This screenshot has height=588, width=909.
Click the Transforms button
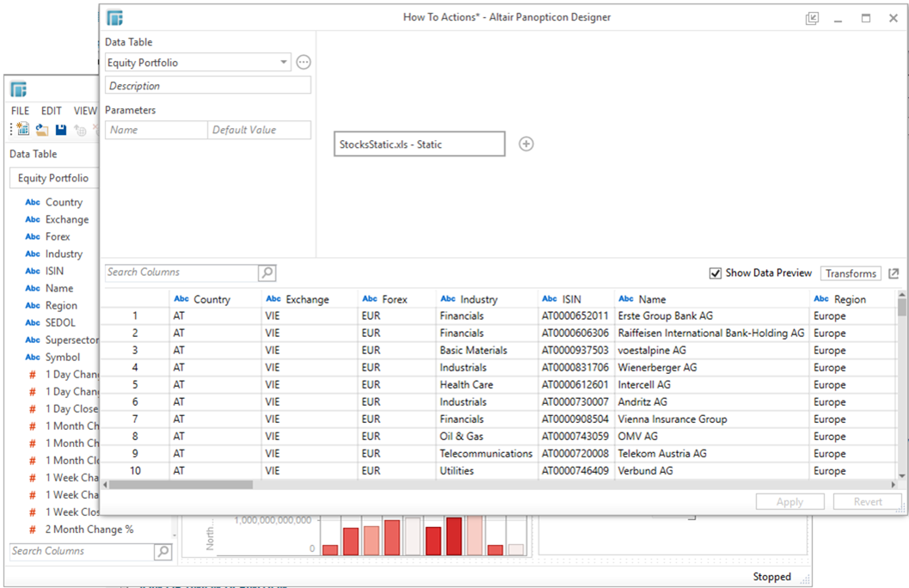coord(850,273)
